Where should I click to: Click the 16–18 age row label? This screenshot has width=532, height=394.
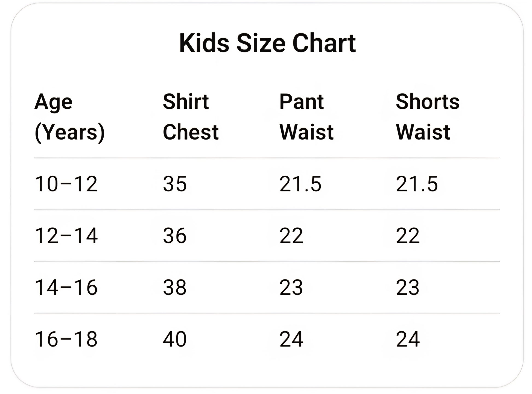[66, 339]
